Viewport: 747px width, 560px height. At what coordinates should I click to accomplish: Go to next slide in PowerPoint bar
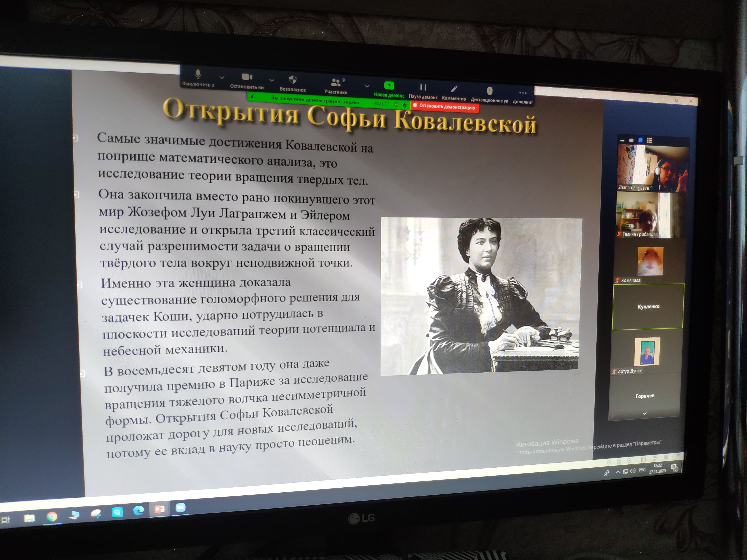629,461
